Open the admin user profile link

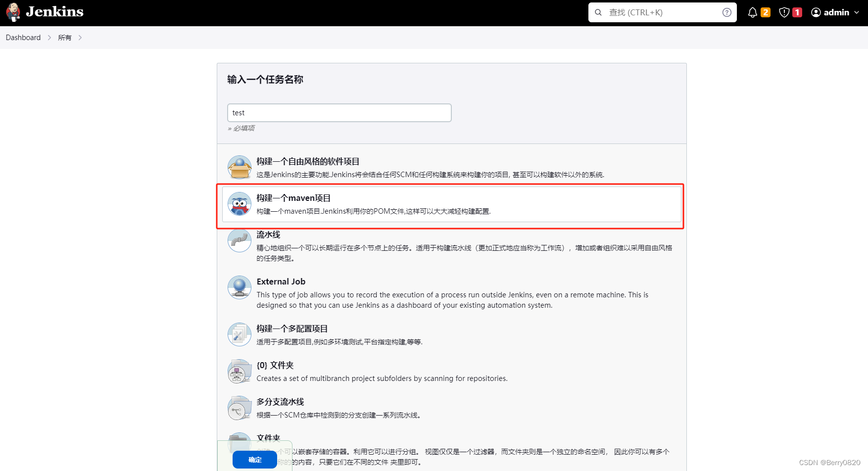click(836, 12)
